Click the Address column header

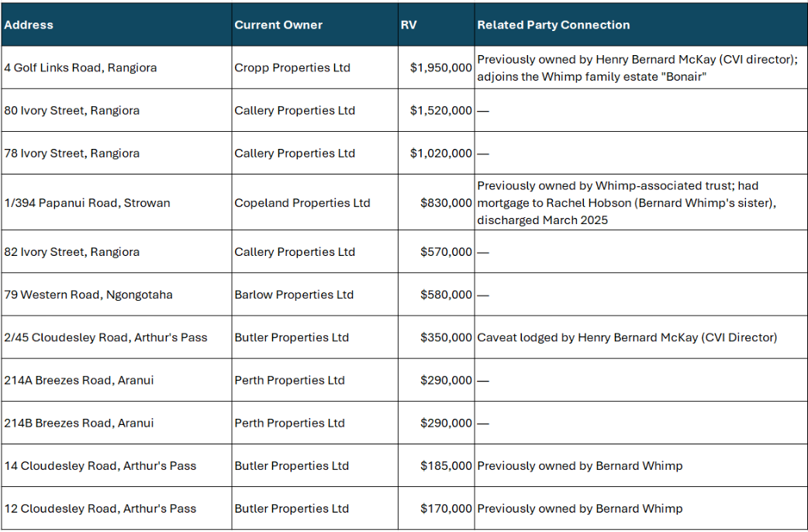tap(29, 25)
